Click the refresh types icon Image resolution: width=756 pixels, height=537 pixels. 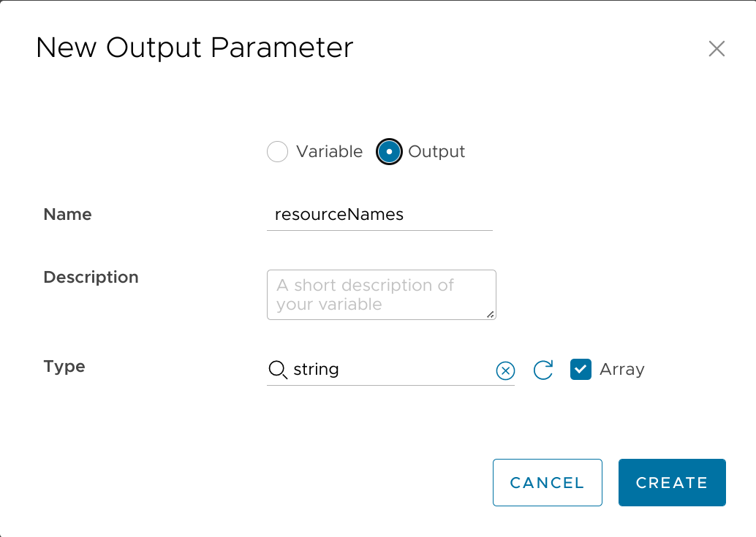543,370
